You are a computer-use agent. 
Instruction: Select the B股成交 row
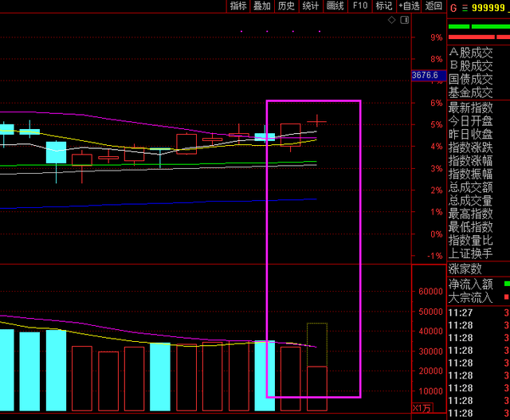tap(471, 66)
